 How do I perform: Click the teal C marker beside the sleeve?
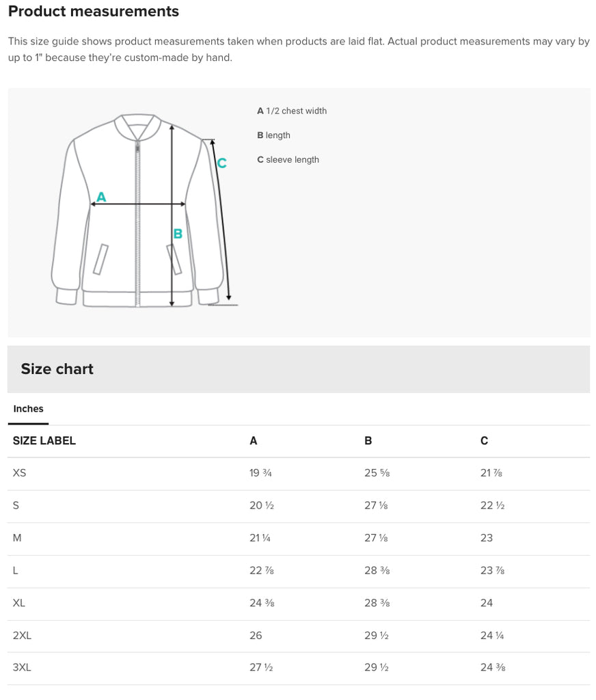(x=221, y=163)
